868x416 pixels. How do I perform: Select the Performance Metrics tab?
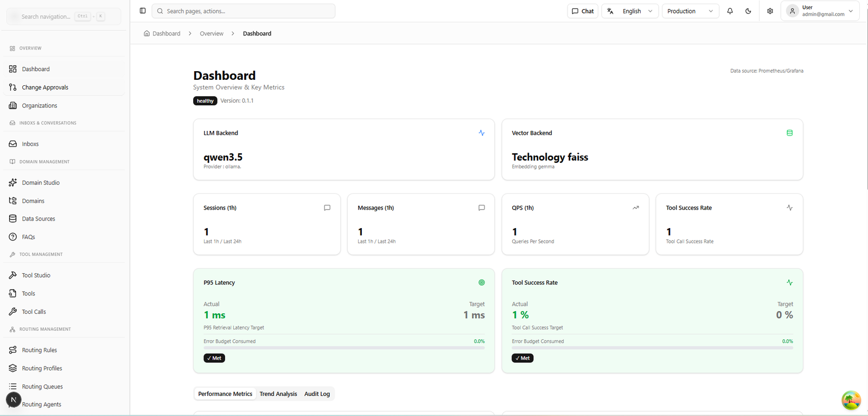[x=225, y=394]
